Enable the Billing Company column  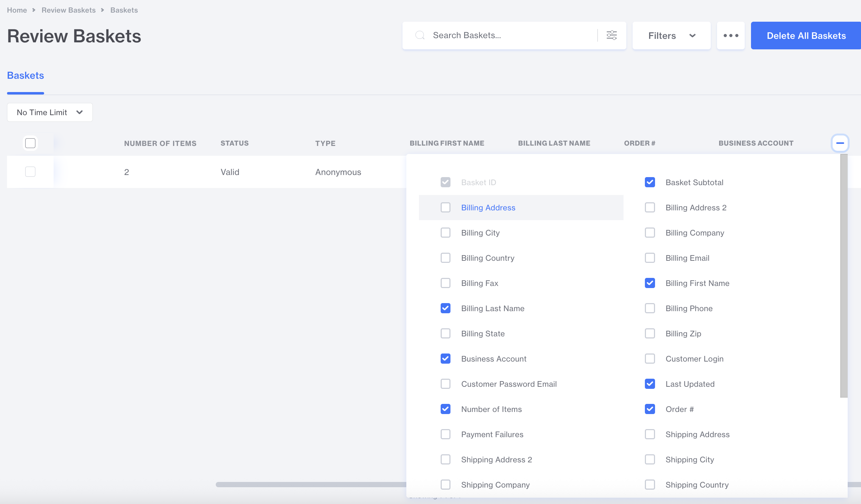click(x=650, y=233)
